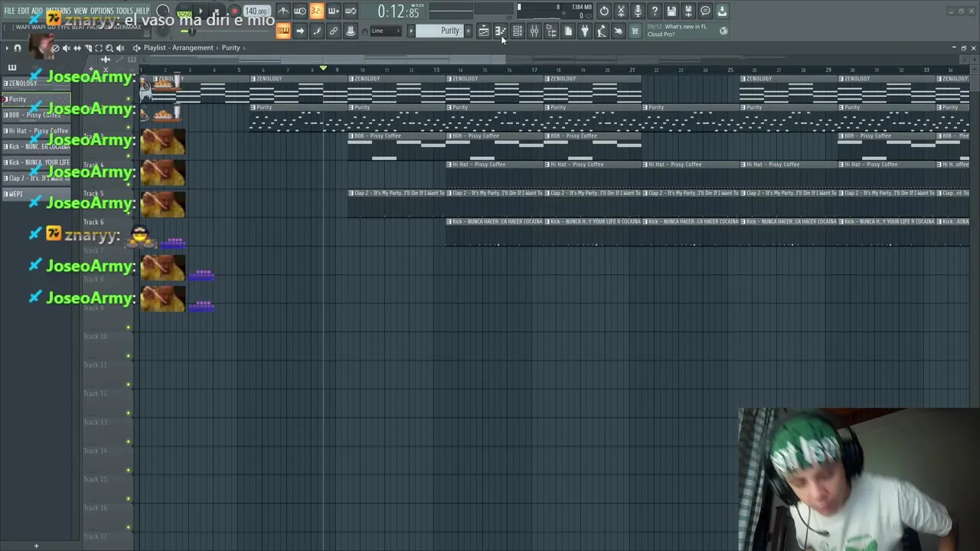Mute Track 11 with its green dot
This screenshot has width=980, height=551.
128,384
